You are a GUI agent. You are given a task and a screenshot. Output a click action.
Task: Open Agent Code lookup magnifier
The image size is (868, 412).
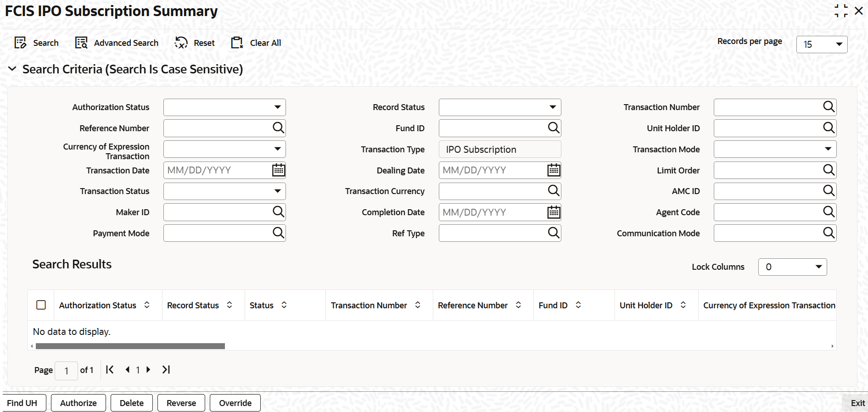pyautogui.click(x=829, y=212)
